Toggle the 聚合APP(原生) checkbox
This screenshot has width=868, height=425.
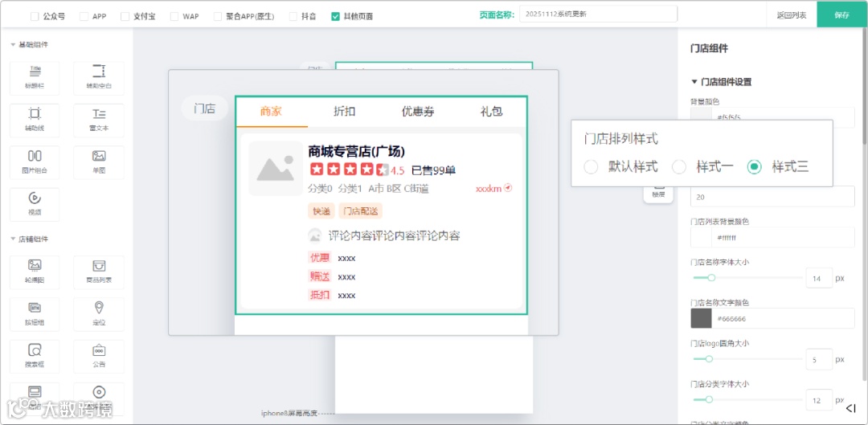[218, 17]
